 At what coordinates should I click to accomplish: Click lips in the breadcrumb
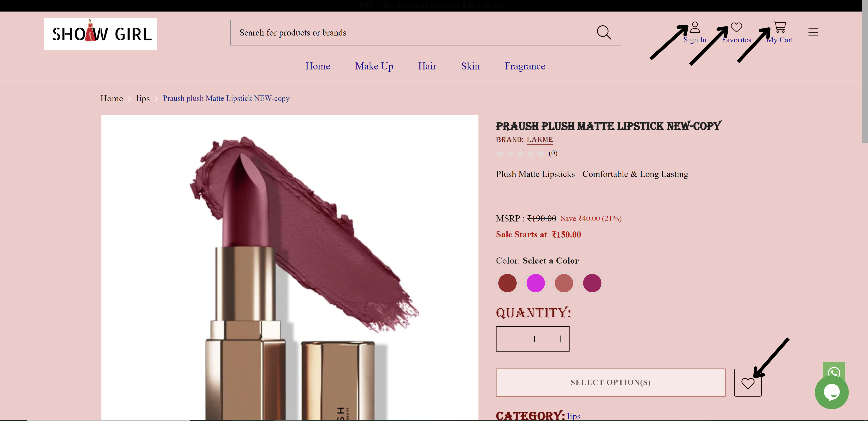(143, 98)
